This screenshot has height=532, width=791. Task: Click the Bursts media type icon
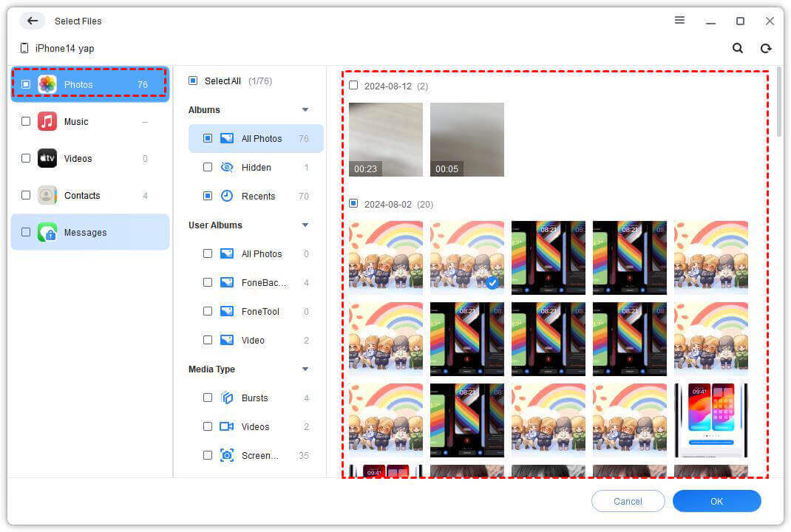[x=227, y=398]
